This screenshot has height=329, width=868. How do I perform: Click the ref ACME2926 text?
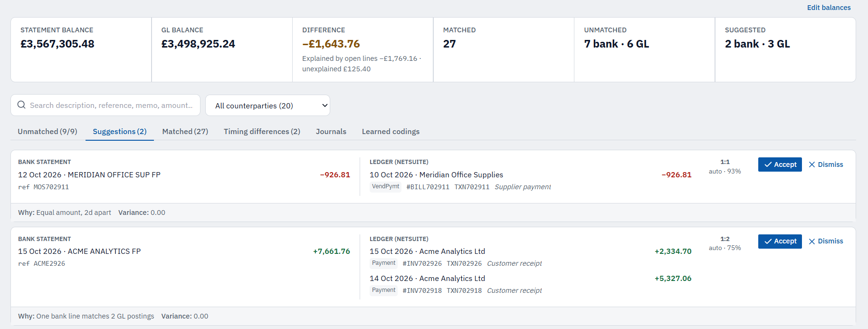click(41, 264)
